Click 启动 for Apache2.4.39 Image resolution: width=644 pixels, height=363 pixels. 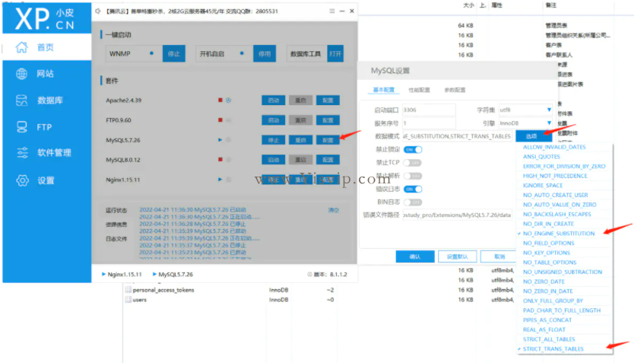[274, 100]
